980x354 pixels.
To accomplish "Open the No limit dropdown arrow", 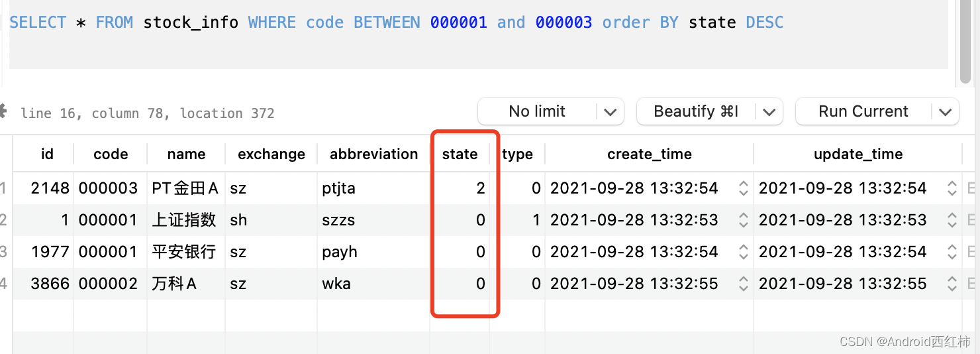I will [x=611, y=112].
